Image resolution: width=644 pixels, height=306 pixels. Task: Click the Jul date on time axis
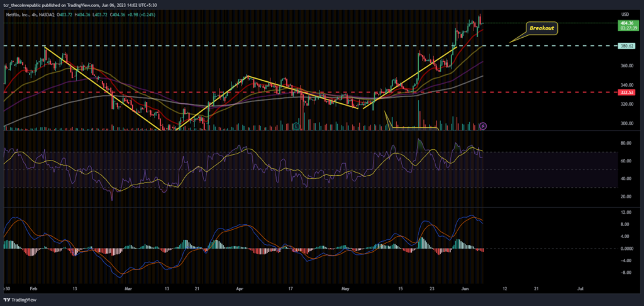[x=580, y=289]
